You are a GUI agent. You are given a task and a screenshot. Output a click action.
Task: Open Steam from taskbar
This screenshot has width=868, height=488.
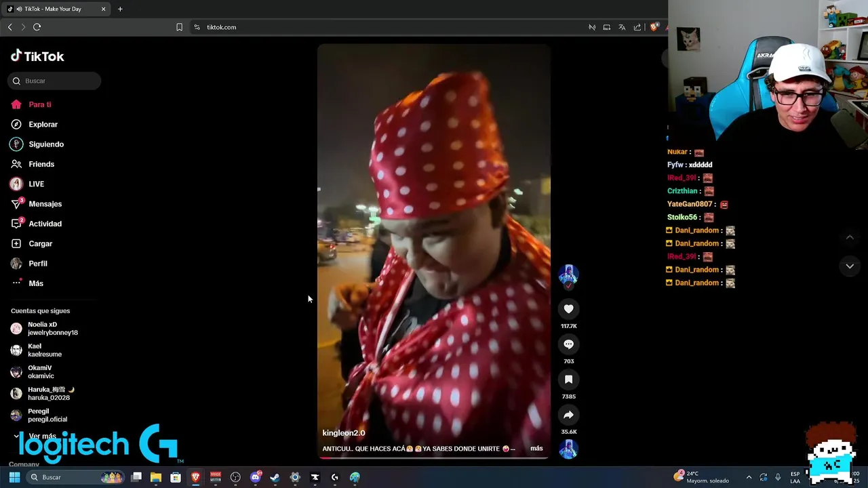coord(275,477)
